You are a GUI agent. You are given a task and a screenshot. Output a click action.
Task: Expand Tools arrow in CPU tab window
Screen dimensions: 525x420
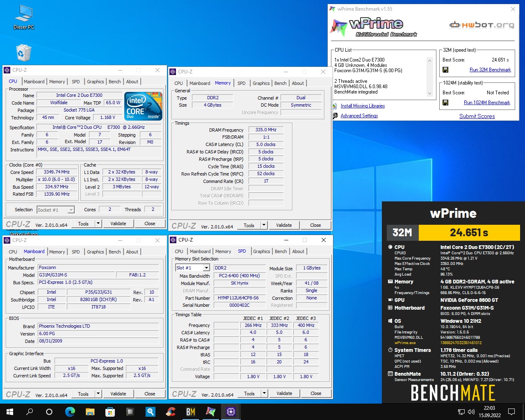[98, 224]
